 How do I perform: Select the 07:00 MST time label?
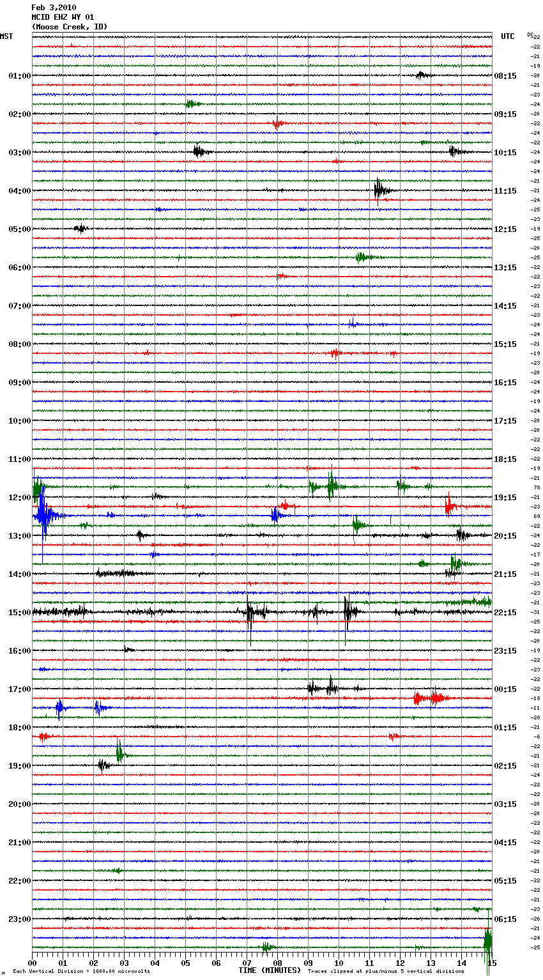click(x=19, y=306)
